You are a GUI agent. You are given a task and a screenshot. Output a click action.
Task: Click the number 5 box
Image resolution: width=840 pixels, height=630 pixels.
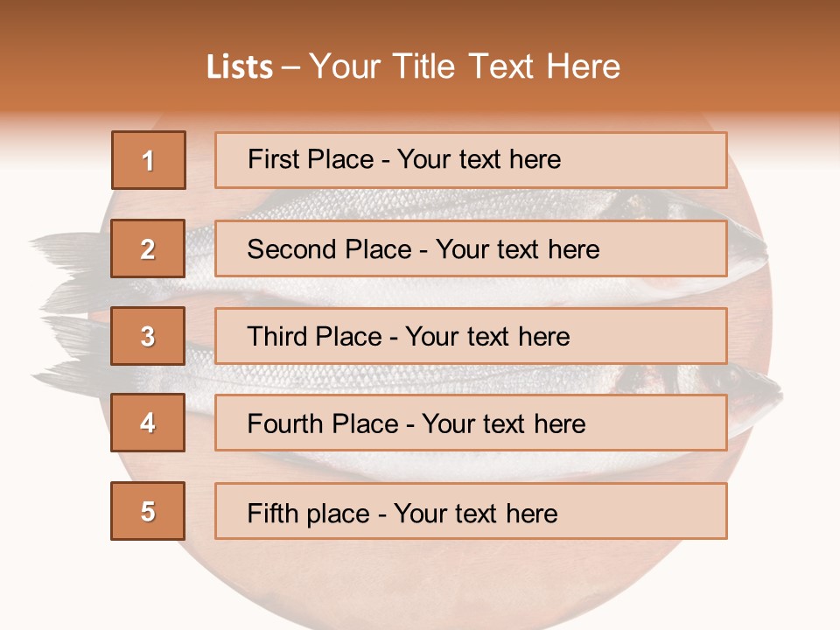click(148, 511)
